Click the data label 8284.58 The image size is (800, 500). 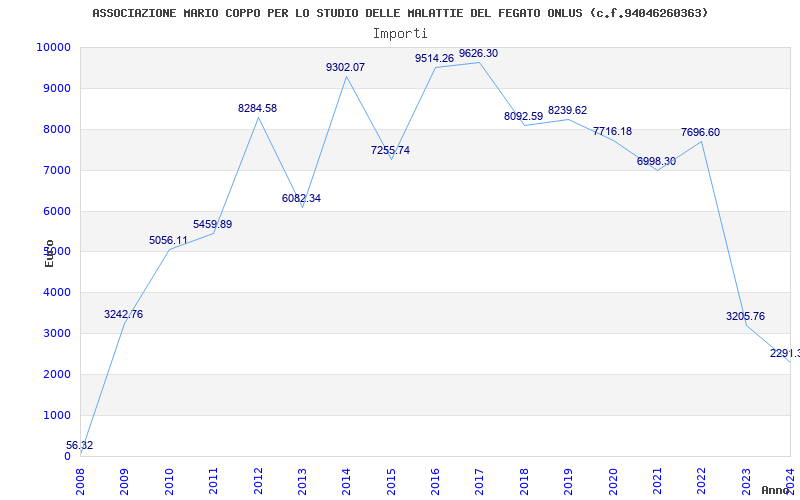tap(257, 108)
